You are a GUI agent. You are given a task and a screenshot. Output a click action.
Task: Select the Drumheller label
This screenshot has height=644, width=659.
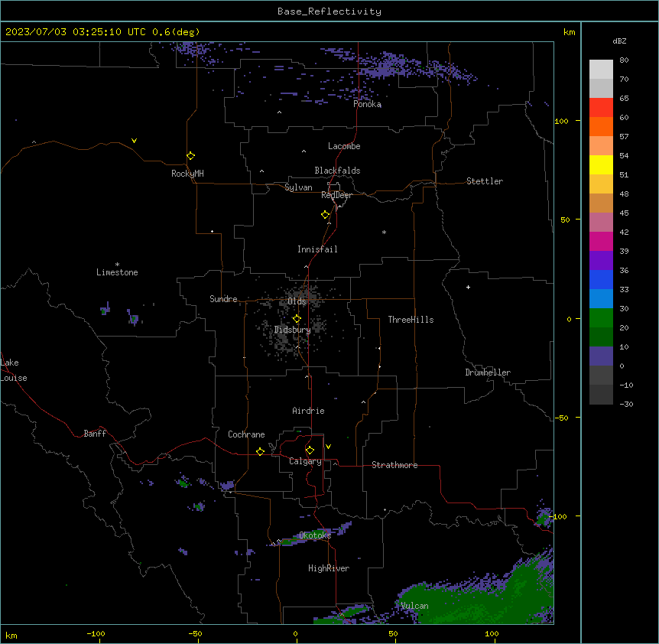point(488,372)
